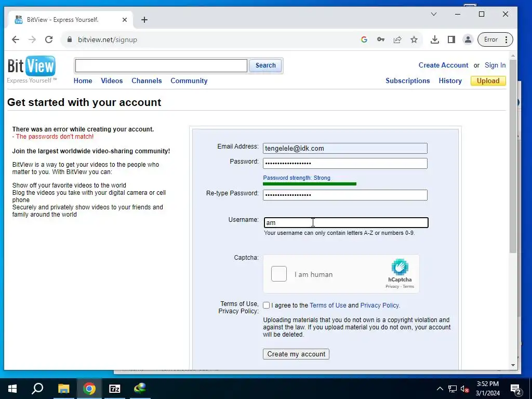
Task: Click the Search button
Action: (265, 65)
